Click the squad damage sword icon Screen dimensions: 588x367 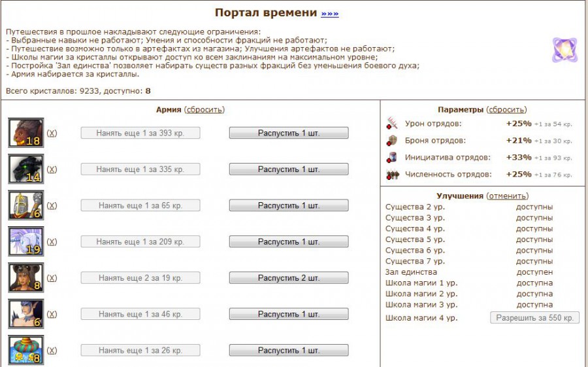tap(392, 124)
